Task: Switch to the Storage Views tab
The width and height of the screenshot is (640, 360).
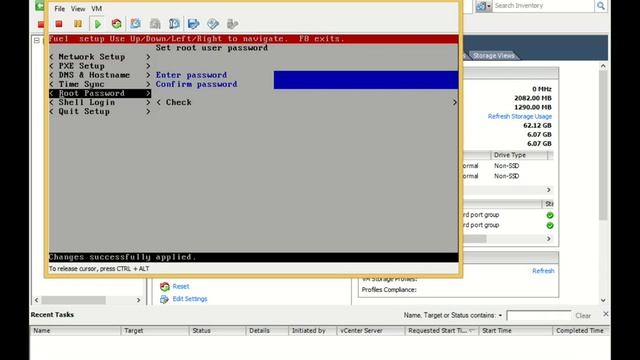Action: pos(493,56)
